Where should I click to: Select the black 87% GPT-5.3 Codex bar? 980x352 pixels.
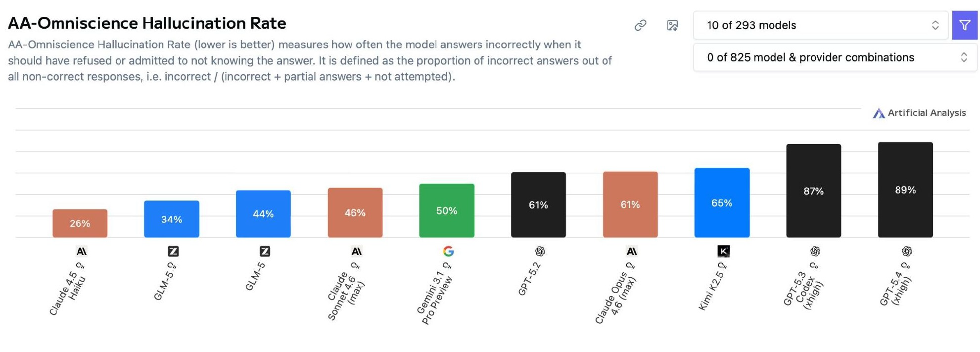[x=813, y=191]
